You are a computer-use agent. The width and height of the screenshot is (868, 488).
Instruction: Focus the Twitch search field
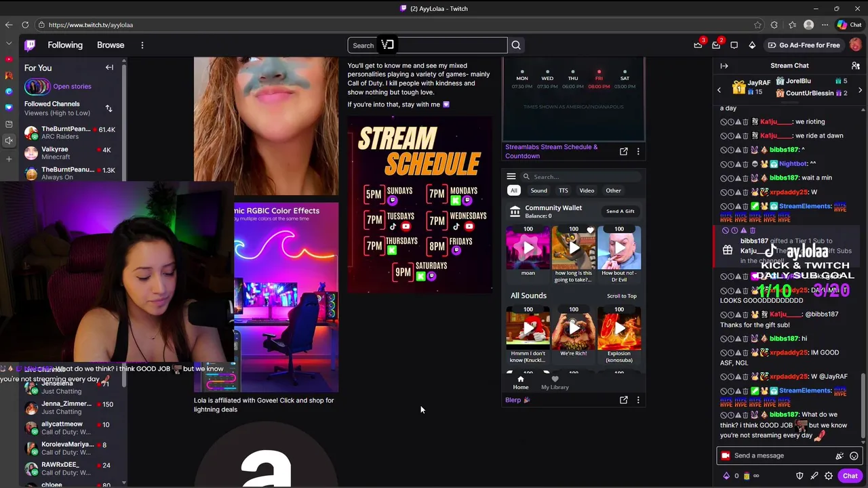pyautogui.click(x=427, y=45)
